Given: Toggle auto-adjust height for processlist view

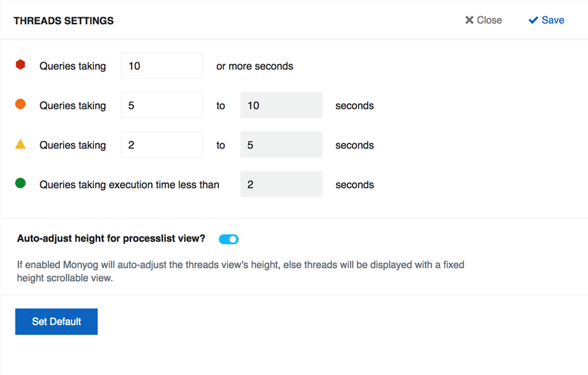Looking at the screenshot, I should pos(229,239).
